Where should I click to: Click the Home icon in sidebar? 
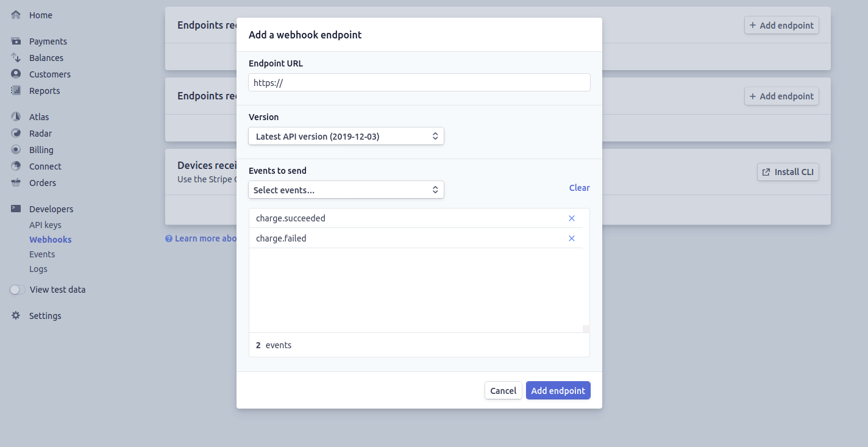point(16,15)
